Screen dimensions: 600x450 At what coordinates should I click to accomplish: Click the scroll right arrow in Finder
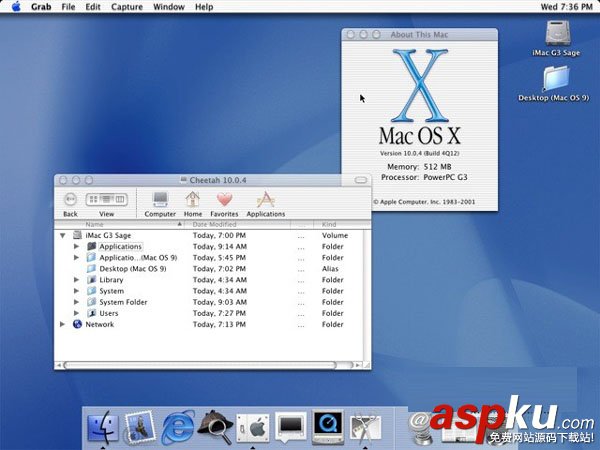[358, 365]
